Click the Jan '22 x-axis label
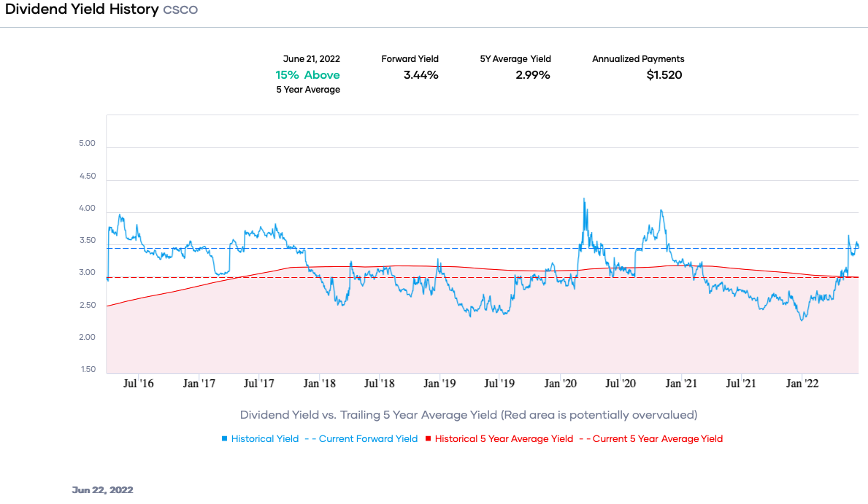The image size is (868, 504). tap(802, 383)
